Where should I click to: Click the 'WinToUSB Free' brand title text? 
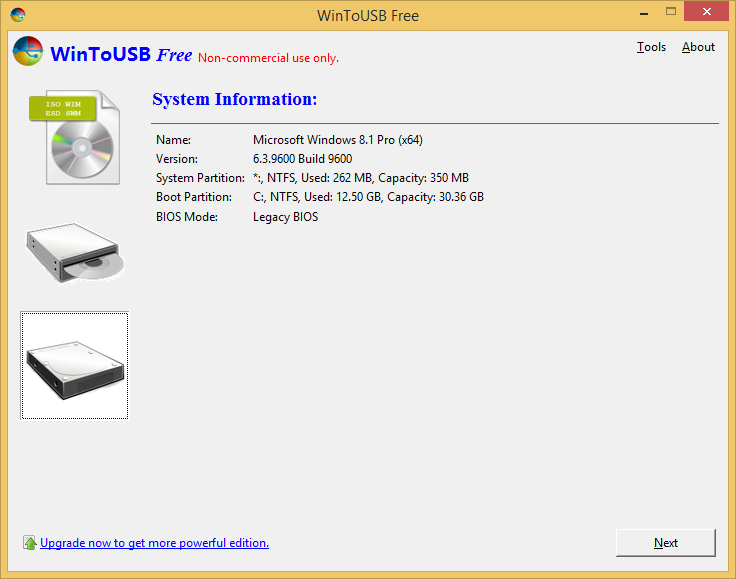(121, 54)
